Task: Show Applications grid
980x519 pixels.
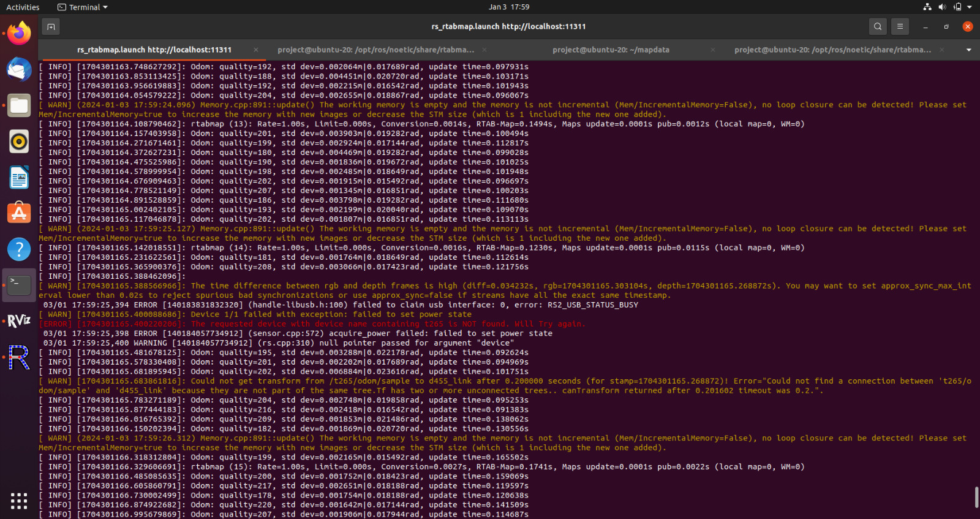Action: [19, 501]
